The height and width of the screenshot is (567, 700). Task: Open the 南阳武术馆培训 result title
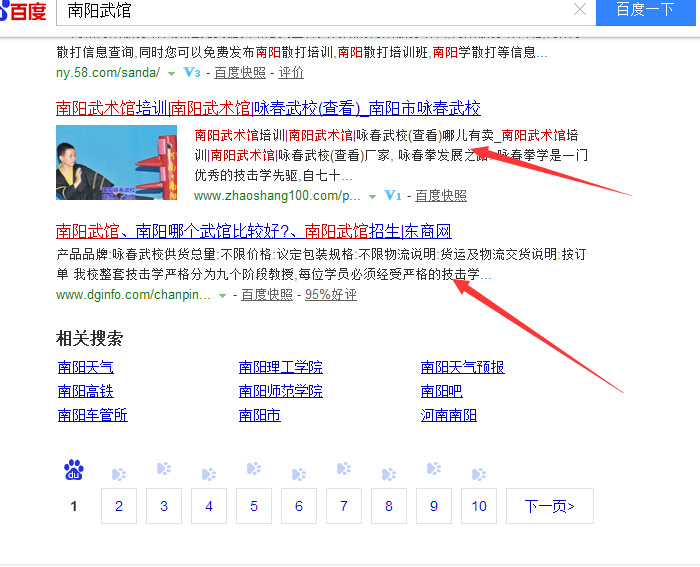pyautogui.click(x=268, y=108)
